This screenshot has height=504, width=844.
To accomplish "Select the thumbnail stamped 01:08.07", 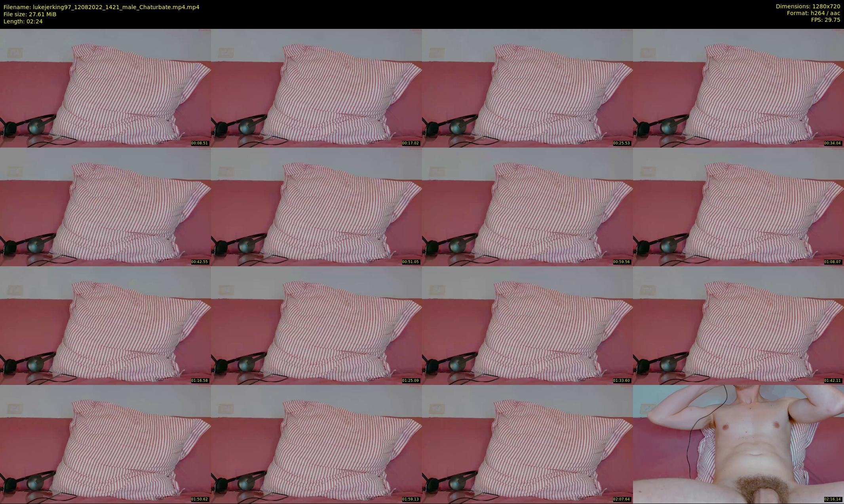I will 738,207.
